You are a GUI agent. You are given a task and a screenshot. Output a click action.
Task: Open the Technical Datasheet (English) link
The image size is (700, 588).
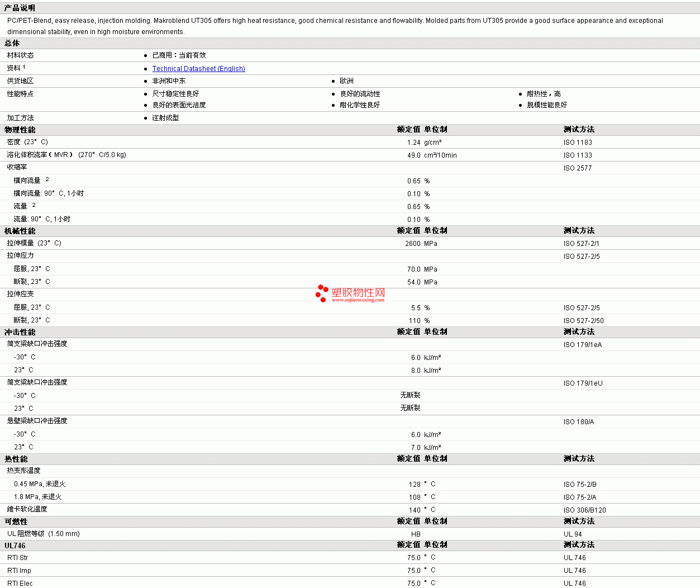point(198,69)
